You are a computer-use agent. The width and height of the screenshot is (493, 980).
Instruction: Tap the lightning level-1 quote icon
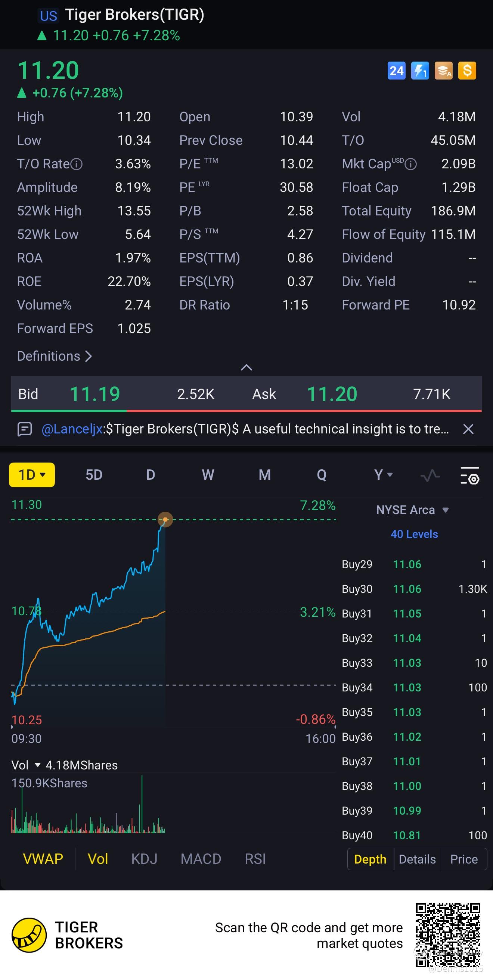pyautogui.click(x=420, y=71)
